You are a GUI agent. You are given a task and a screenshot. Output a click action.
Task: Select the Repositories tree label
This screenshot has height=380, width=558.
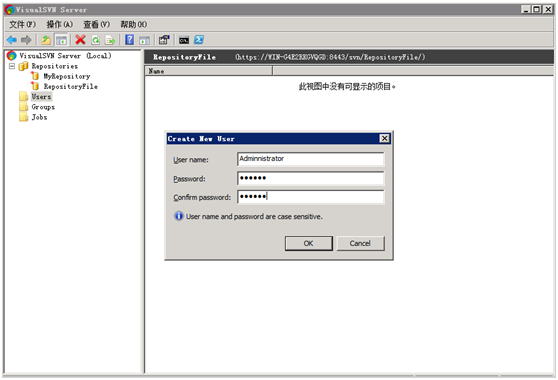[x=55, y=66]
